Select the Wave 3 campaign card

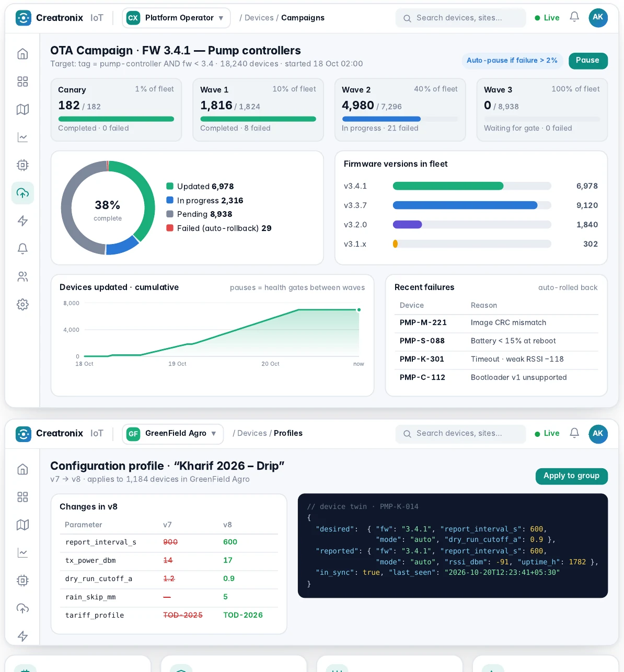tap(542, 110)
